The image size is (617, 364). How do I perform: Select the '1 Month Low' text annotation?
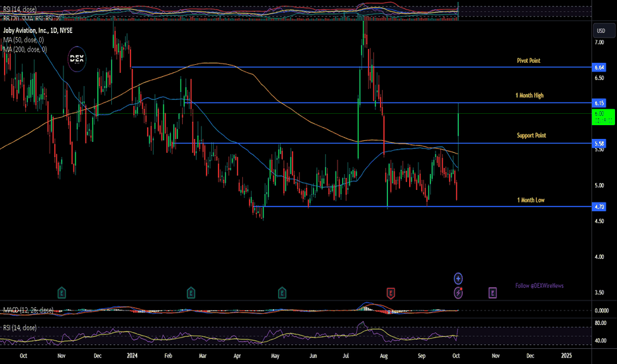coord(531,200)
